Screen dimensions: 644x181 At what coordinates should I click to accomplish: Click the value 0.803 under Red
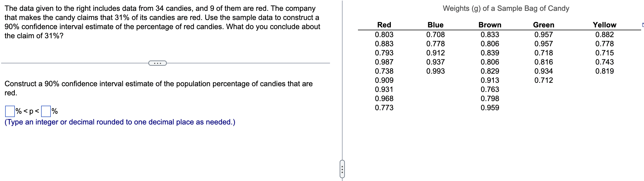pyautogui.click(x=384, y=35)
